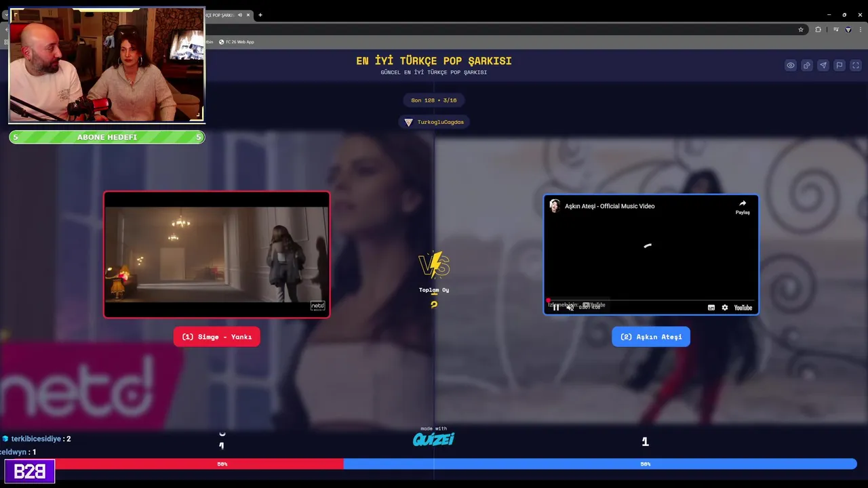Pause the Aşkın Ateşi YouTube video

(556, 308)
